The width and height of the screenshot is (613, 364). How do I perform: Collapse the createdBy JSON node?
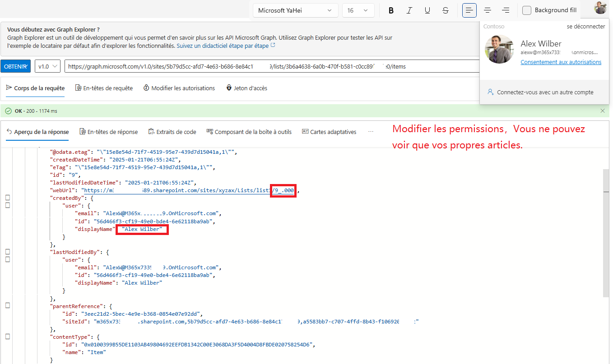[8, 198]
